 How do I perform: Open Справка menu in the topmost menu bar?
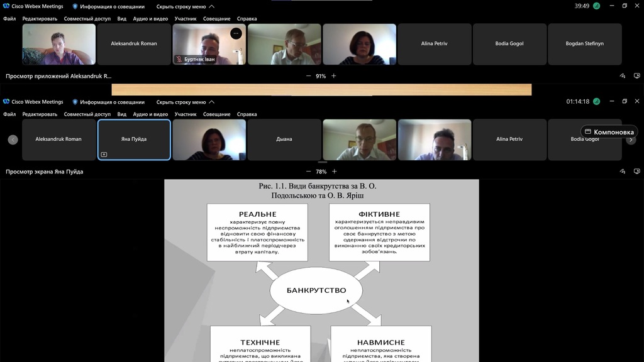247,19
